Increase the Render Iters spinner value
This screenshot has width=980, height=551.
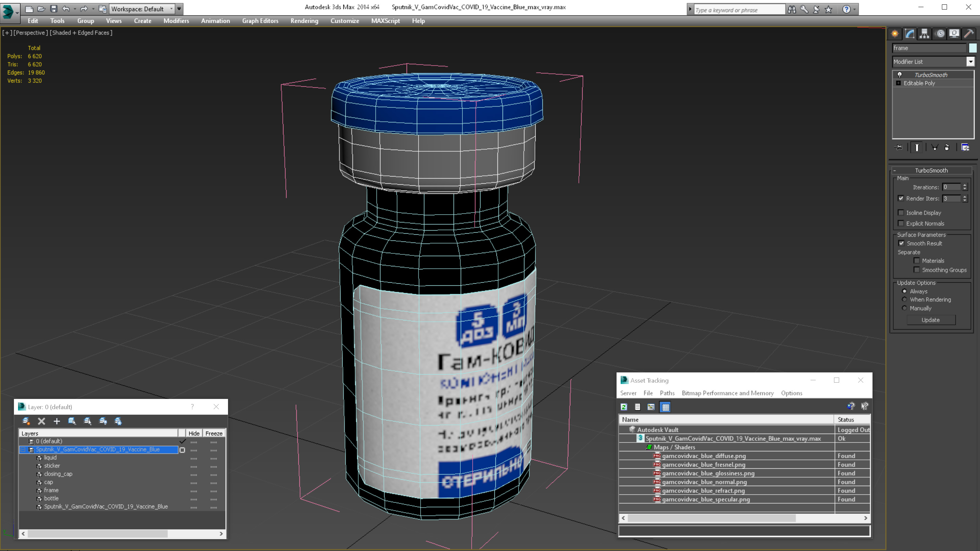pyautogui.click(x=964, y=196)
